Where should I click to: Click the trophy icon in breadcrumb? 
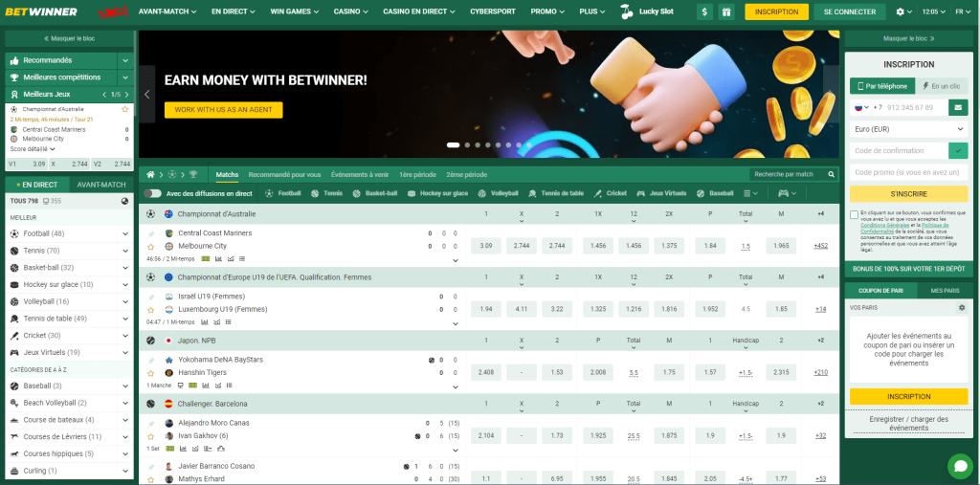click(193, 174)
